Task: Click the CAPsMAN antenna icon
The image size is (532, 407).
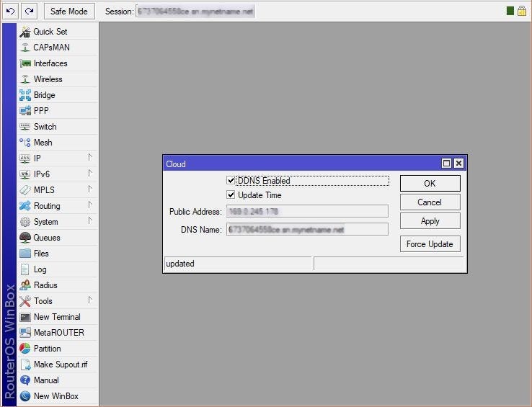Action: (x=25, y=48)
